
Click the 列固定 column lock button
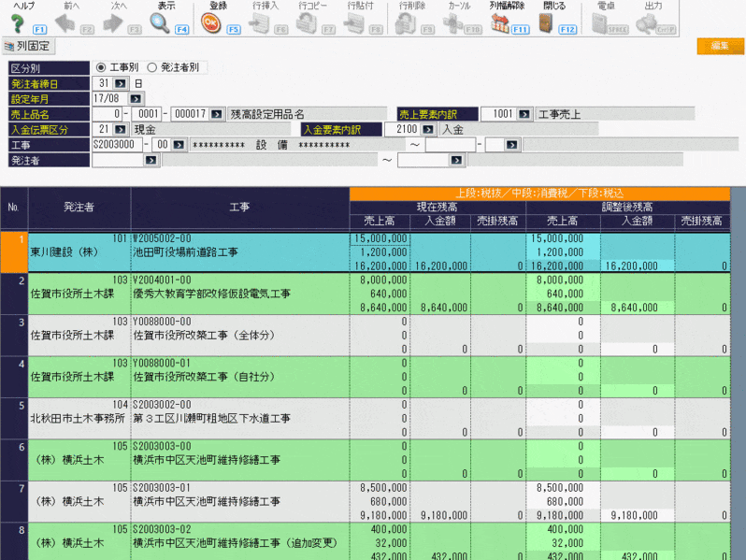(x=28, y=46)
